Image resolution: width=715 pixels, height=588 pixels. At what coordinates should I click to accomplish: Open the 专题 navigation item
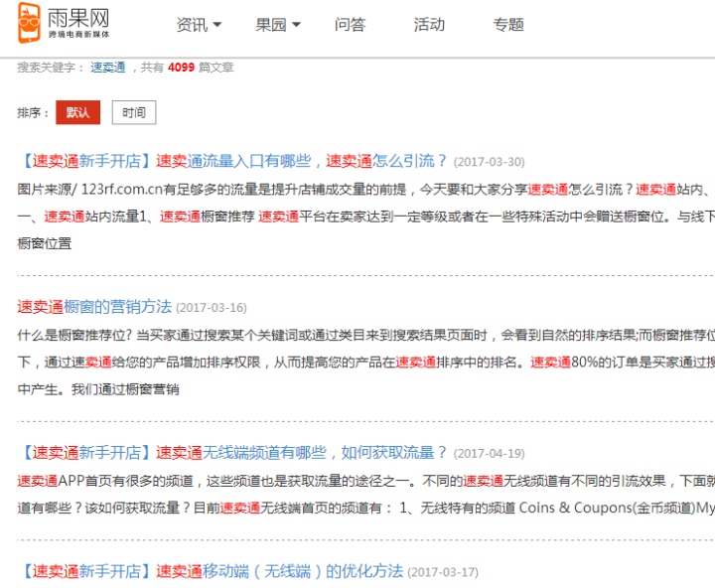pyautogui.click(x=508, y=25)
